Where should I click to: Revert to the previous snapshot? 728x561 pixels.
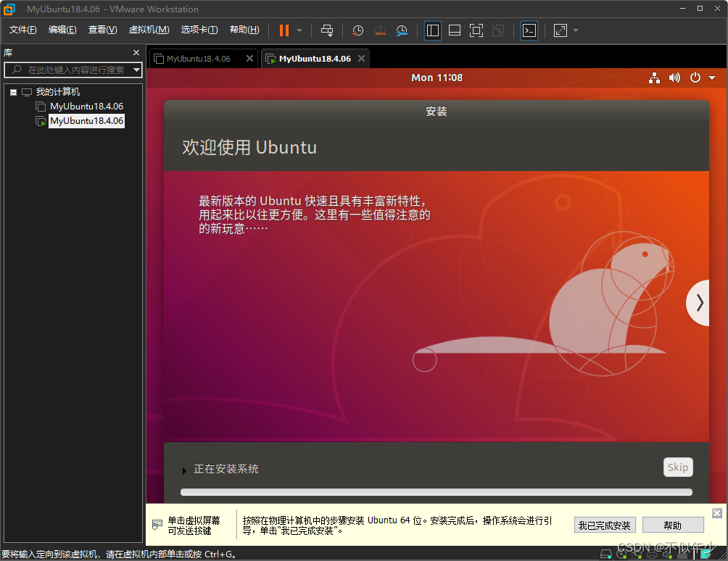point(380,30)
